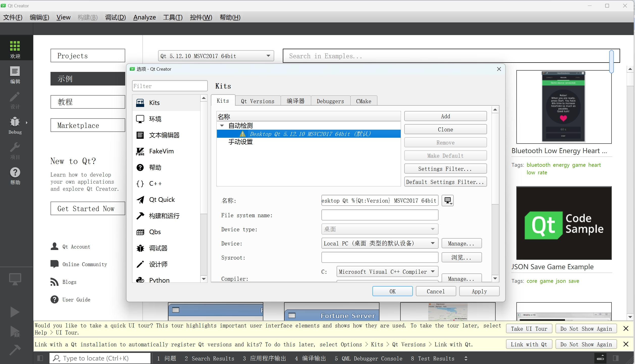The image size is (635, 364).
Task: Click the Clone kit button
Action: point(445,129)
